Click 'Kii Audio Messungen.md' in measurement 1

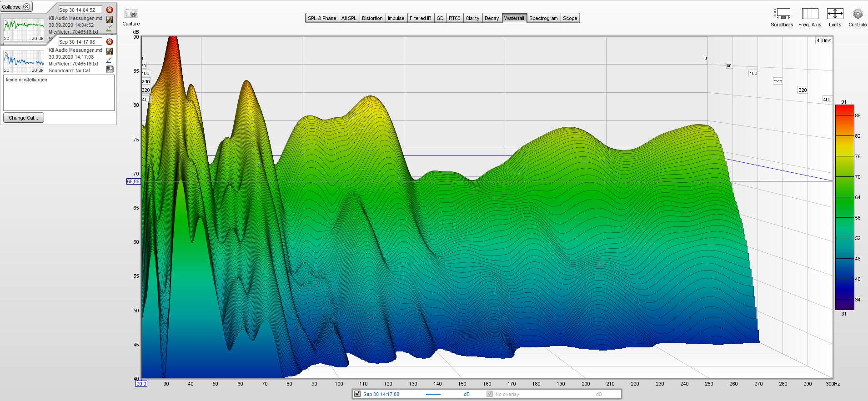point(75,18)
